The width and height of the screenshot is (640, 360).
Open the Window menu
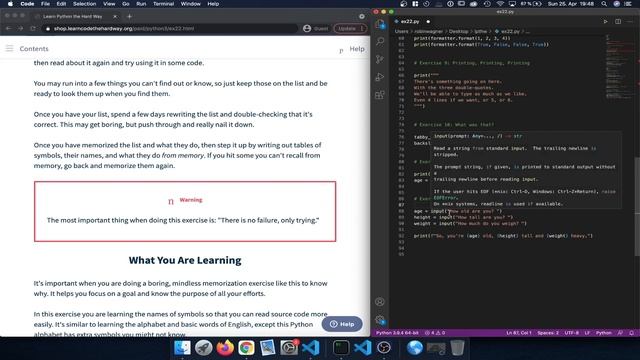click(x=191, y=4)
